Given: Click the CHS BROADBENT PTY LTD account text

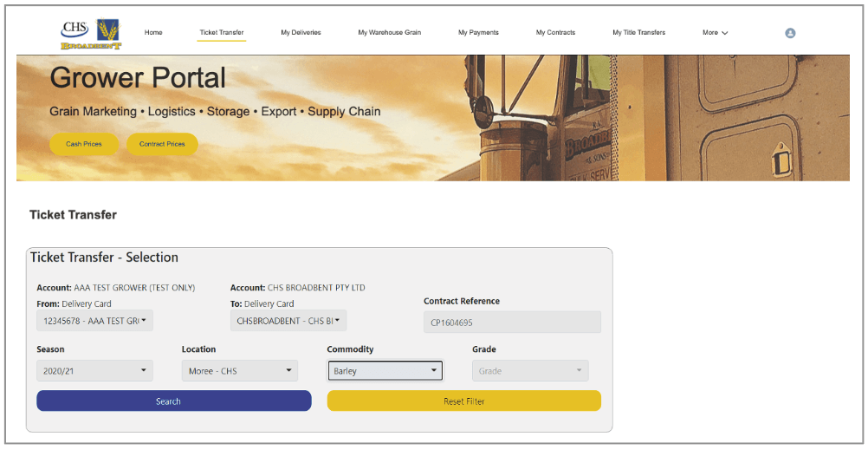Looking at the screenshot, I should pos(316,288).
